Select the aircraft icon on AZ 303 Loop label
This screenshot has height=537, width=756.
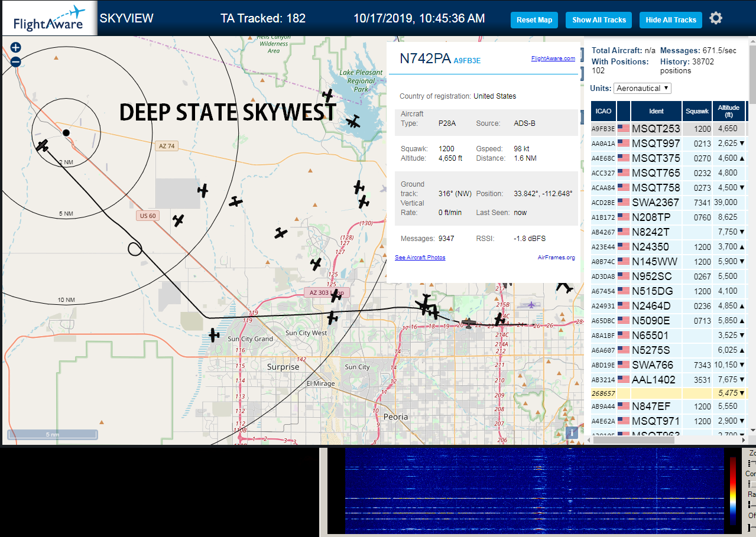336,295
